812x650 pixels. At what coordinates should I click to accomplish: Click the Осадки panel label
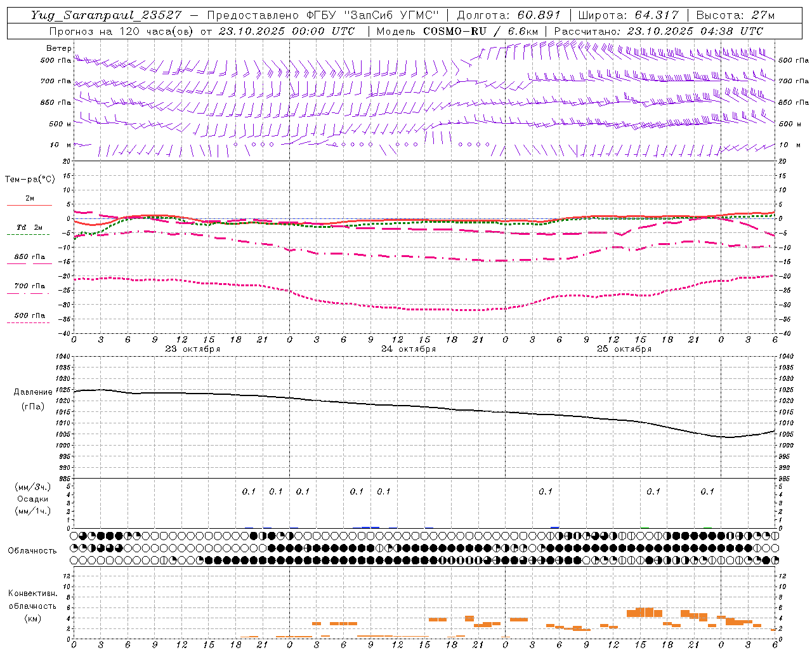coord(33,500)
